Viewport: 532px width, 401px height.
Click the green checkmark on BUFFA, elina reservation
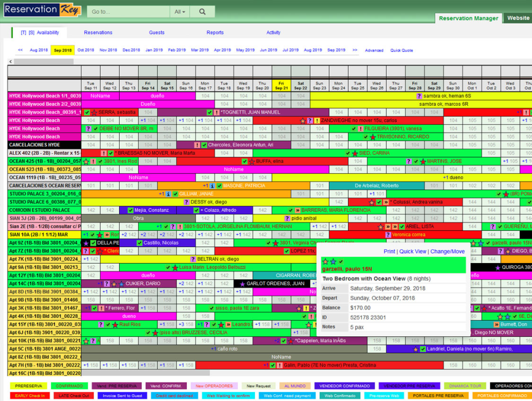pos(245,161)
